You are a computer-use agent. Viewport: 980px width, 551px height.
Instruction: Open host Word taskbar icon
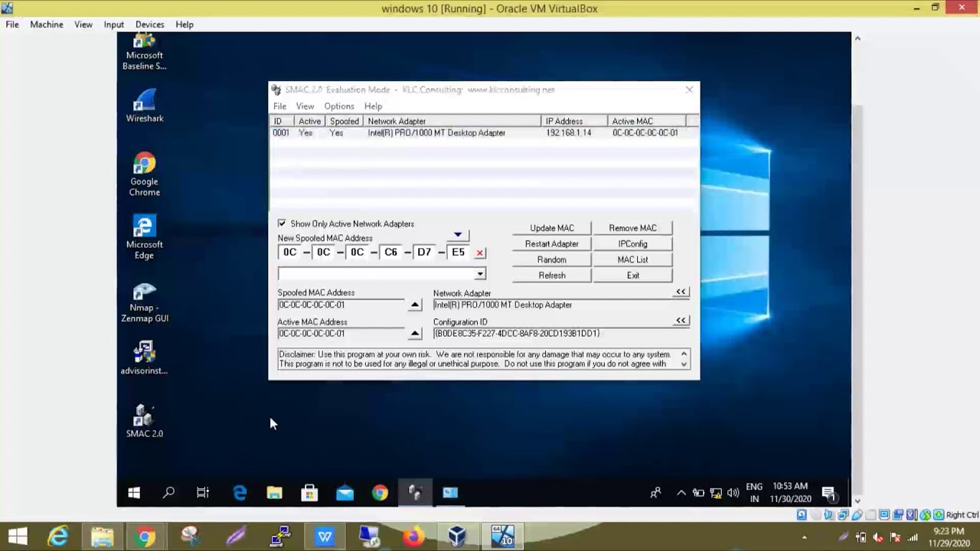coord(325,537)
